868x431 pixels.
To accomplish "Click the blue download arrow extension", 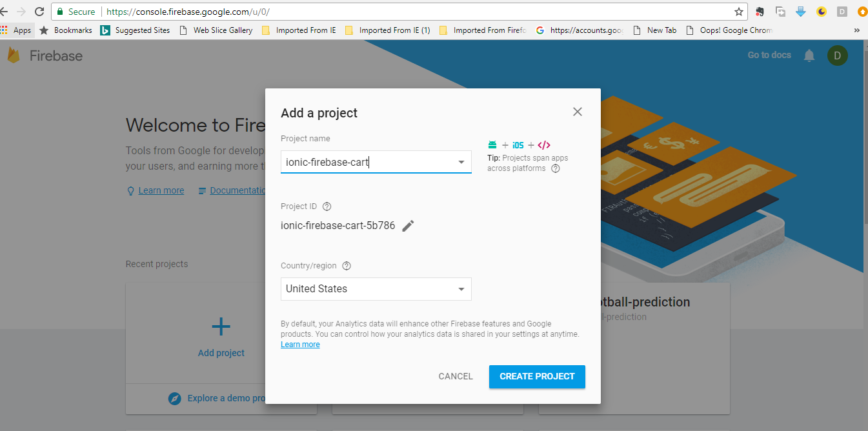I will tap(801, 12).
